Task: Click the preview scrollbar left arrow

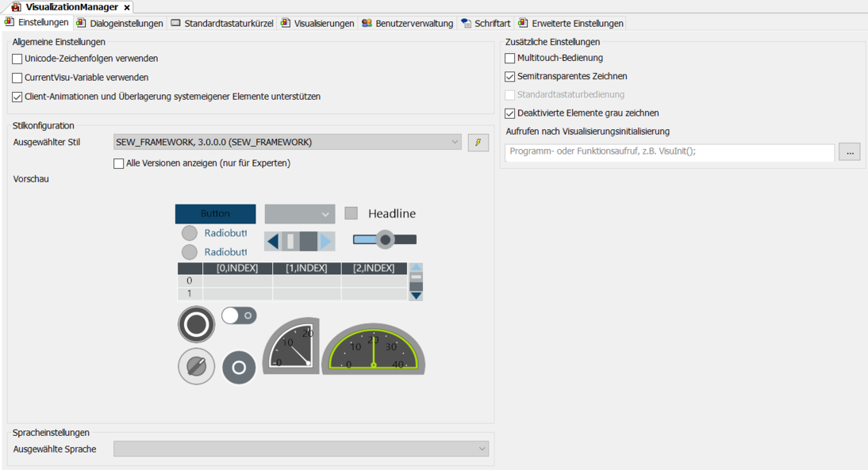Action: pyautogui.click(x=272, y=241)
